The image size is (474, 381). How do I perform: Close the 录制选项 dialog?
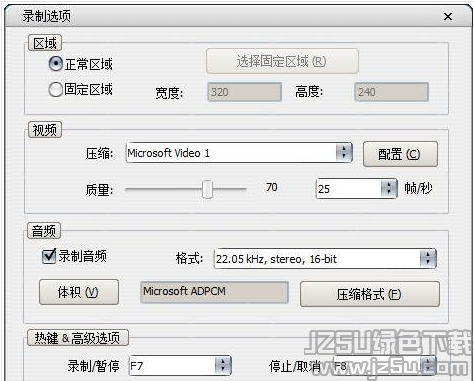coord(448,16)
